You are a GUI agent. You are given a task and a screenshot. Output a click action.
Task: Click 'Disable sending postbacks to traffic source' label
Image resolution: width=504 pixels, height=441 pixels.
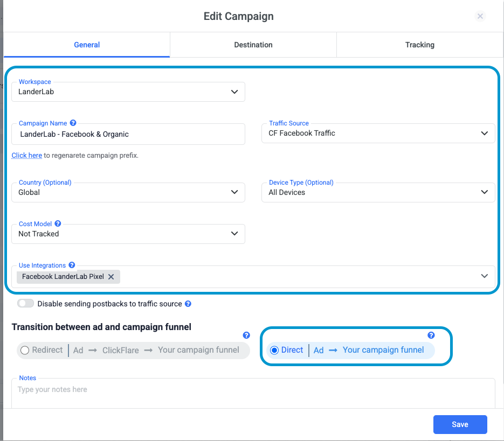click(x=109, y=304)
